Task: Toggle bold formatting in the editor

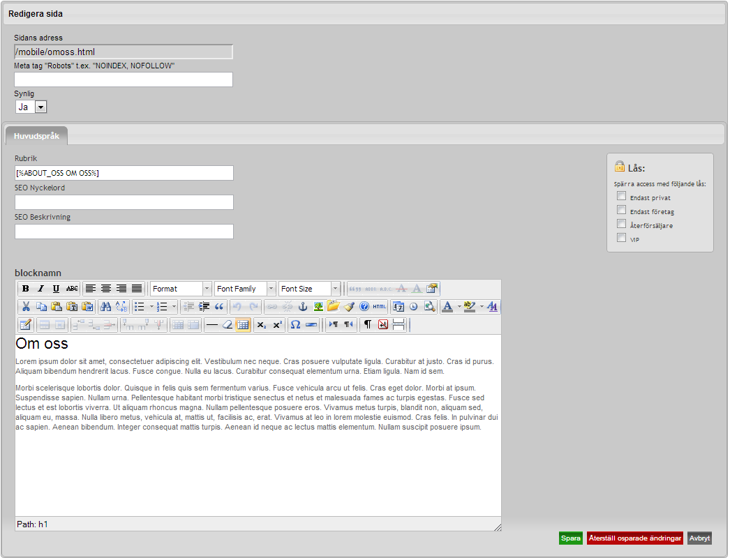Action: [x=26, y=289]
